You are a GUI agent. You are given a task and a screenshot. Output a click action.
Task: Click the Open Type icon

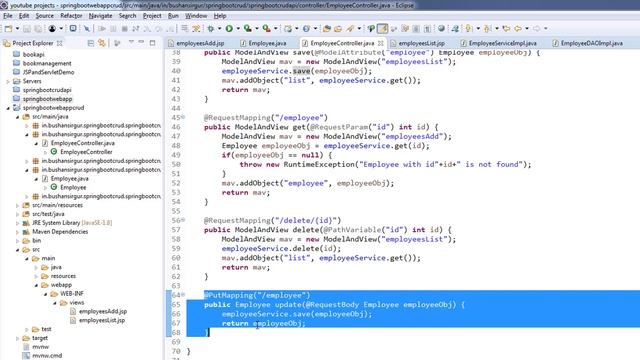(327, 29)
